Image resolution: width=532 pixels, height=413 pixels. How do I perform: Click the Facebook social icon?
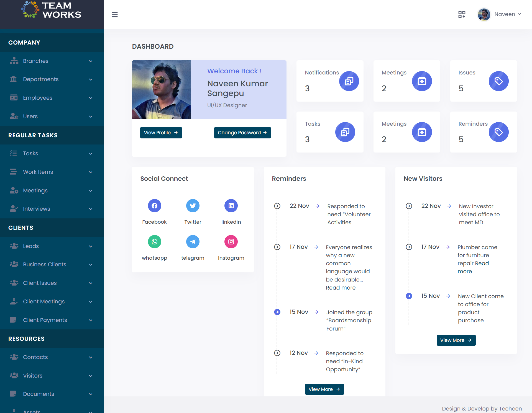tap(154, 206)
